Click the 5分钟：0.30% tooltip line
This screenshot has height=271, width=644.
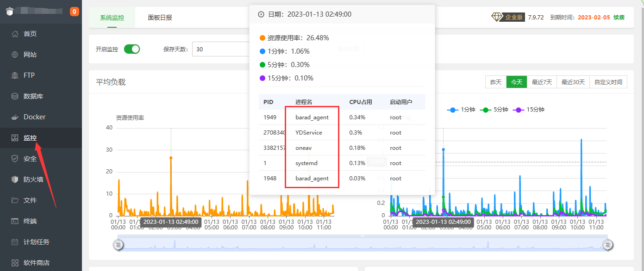pyautogui.click(x=285, y=65)
